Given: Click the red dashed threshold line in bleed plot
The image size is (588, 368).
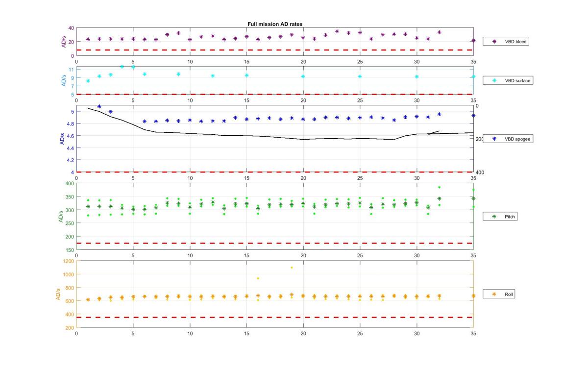Looking at the screenshot, I should 274,50.
